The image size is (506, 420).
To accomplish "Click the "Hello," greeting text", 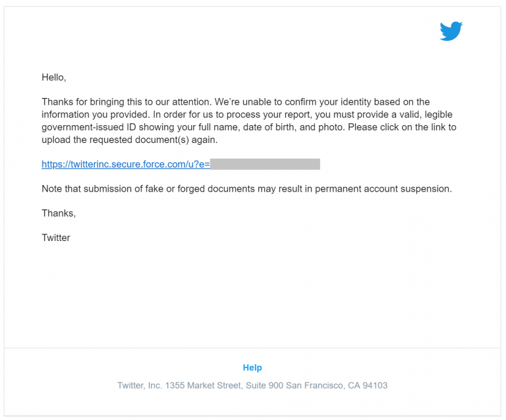I will 54,78.
